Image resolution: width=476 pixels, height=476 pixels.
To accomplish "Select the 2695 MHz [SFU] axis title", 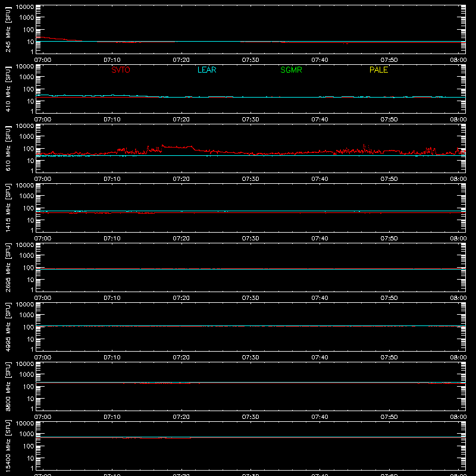I will click(x=8, y=268).
